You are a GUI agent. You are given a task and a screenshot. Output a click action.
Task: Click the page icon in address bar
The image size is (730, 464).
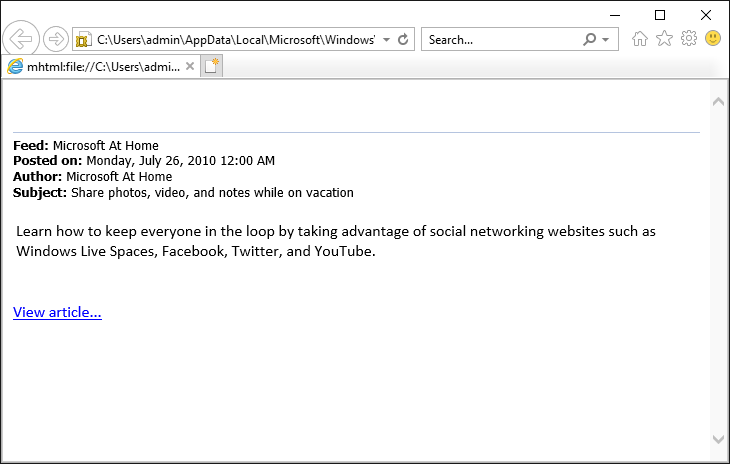84,40
